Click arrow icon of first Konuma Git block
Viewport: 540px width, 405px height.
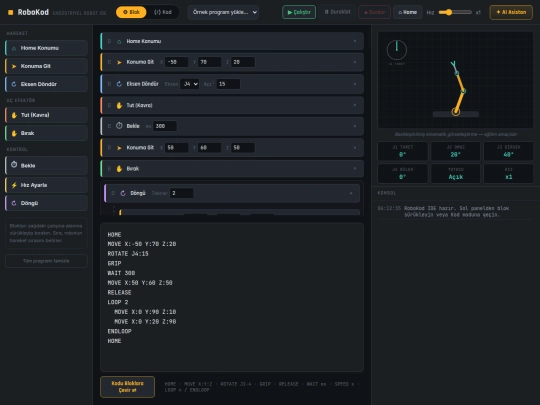click(x=119, y=62)
